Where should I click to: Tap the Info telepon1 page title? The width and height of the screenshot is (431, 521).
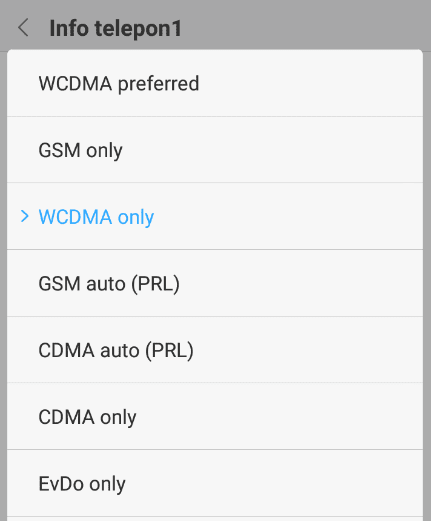pos(115,28)
